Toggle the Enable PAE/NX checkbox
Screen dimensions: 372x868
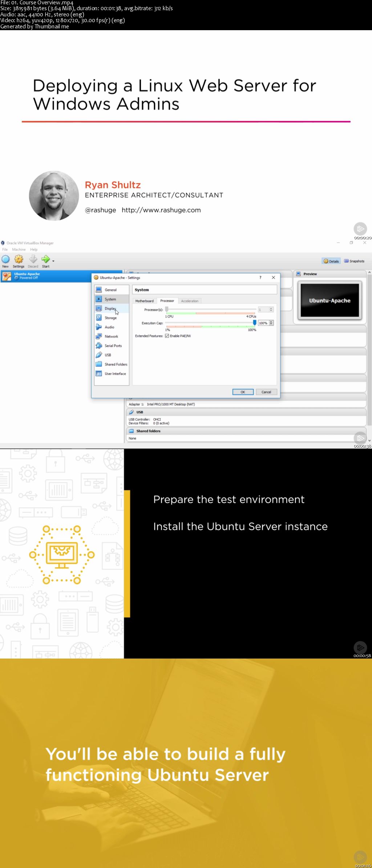[167, 336]
